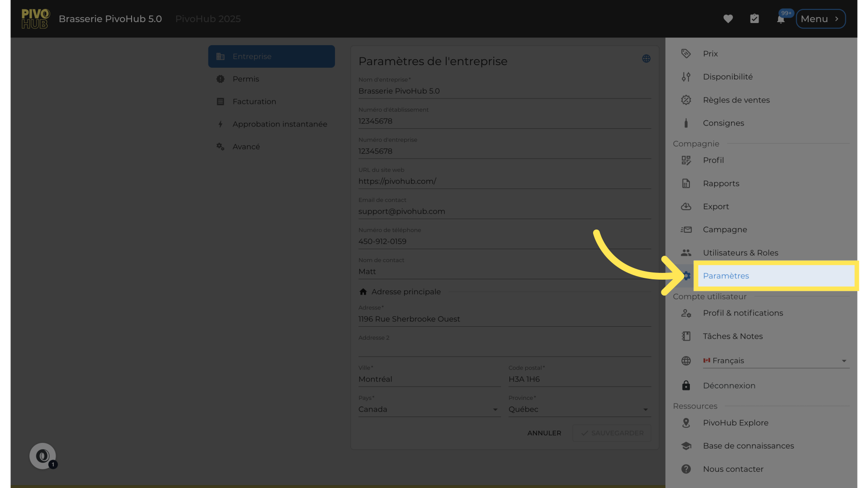Click the Email de contact field

point(505,211)
